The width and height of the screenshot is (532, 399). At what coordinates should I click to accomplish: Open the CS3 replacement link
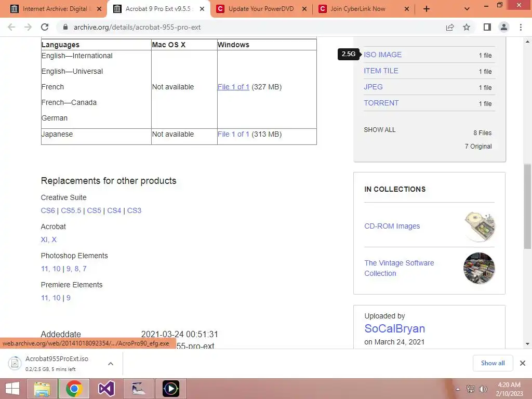(134, 210)
